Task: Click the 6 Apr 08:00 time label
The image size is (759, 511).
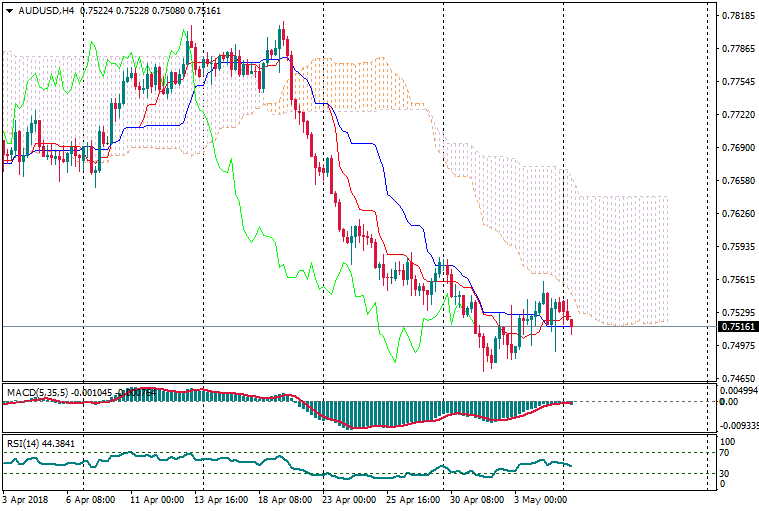Action: point(92,498)
